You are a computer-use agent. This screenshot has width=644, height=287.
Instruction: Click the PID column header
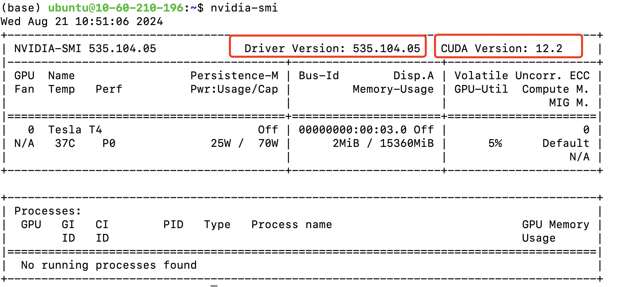[x=173, y=224]
